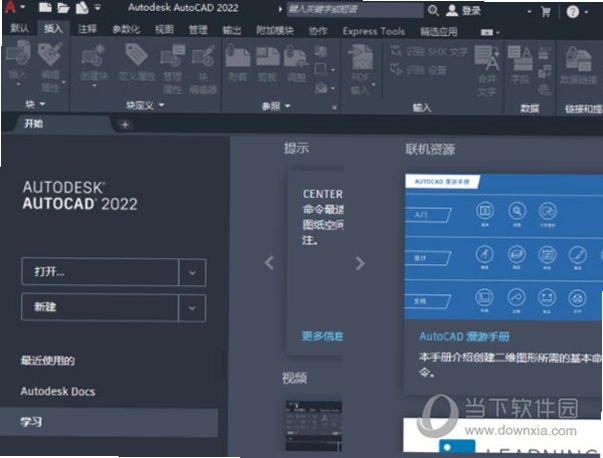
Task: Switch to the 插入 ribbon tab
Action: (x=53, y=28)
